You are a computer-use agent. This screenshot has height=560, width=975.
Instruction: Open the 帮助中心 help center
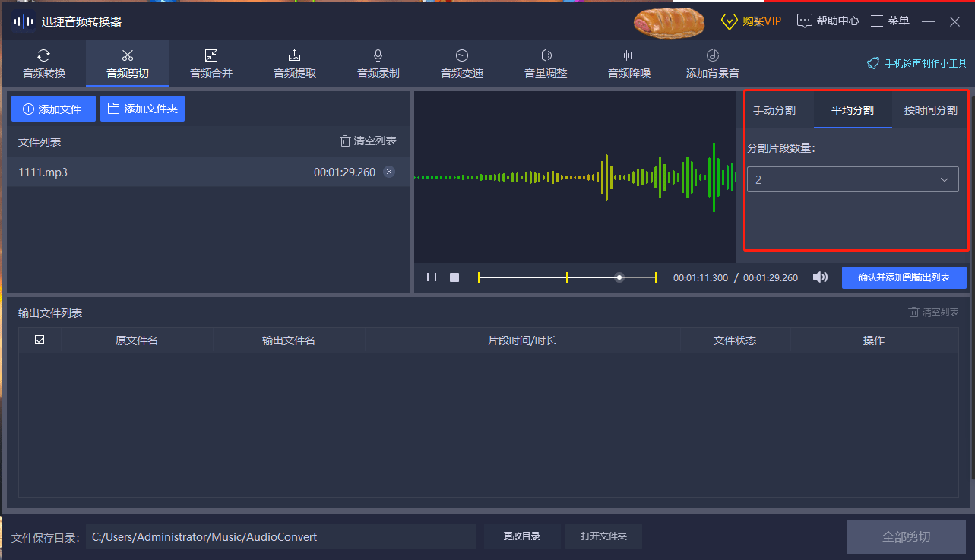coord(828,21)
